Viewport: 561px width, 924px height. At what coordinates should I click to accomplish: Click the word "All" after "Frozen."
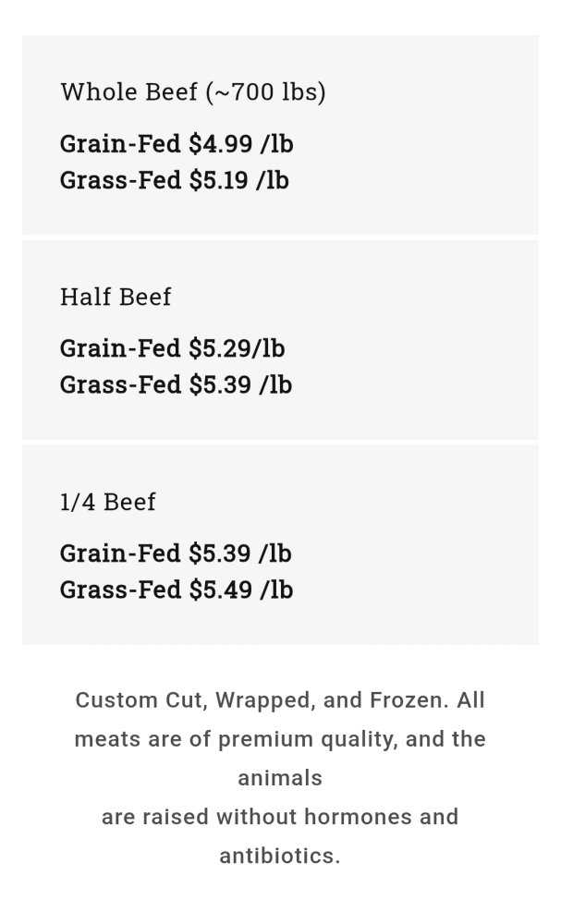470,700
